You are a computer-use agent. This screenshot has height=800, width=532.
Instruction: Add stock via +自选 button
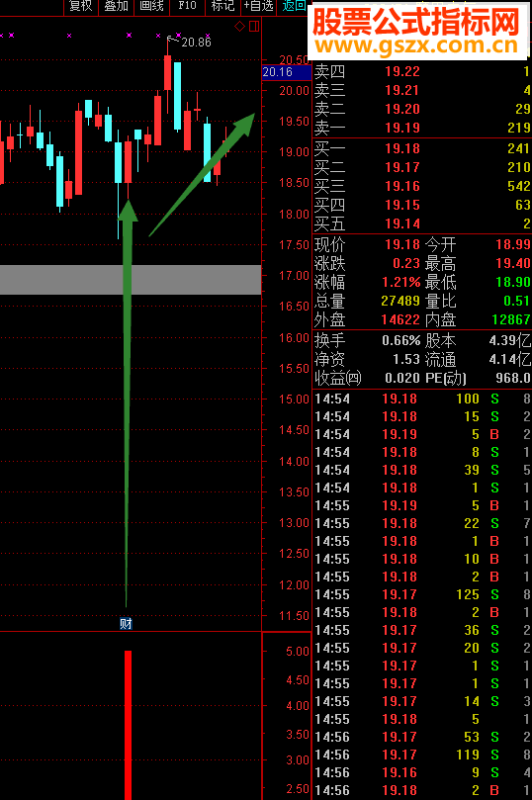coord(259,6)
